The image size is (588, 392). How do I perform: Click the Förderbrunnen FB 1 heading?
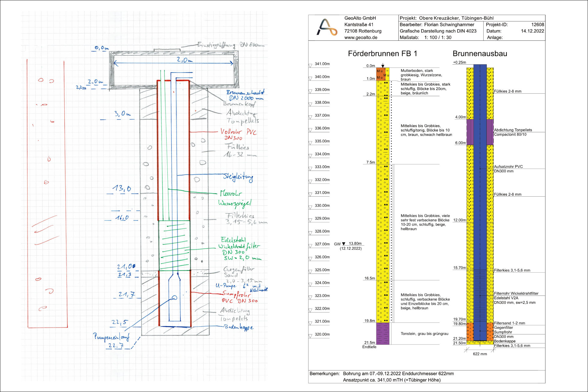coord(382,54)
